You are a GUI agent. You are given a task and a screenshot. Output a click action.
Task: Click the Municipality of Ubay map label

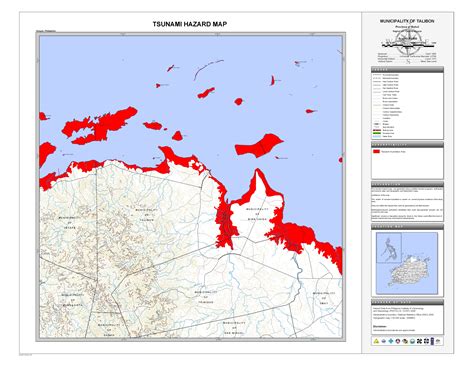(324, 298)
